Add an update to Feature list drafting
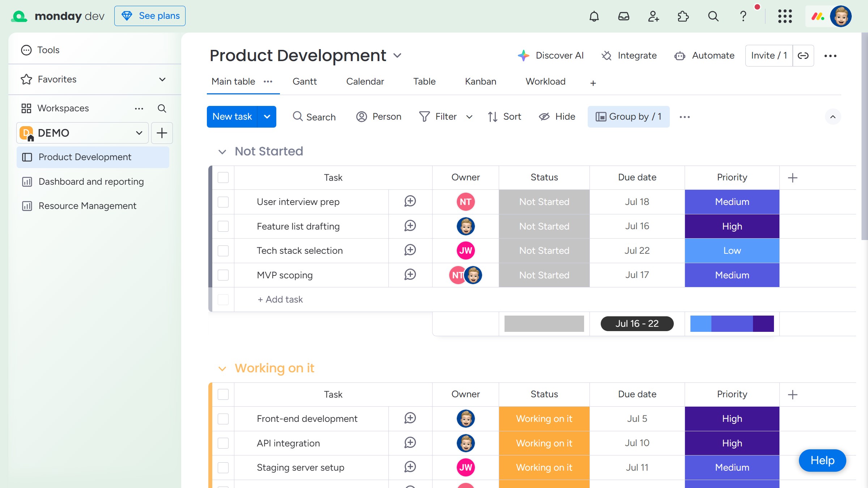Screen dimensions: 868x488 pos(410,226)
